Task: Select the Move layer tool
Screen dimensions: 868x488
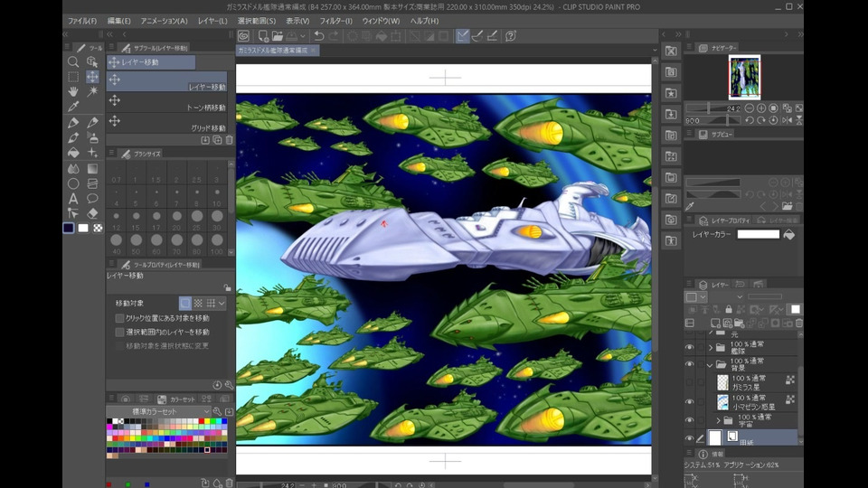Action: [92, 77]
